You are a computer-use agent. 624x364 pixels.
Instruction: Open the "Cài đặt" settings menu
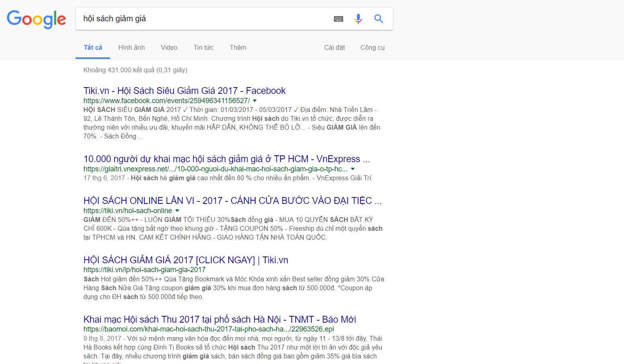334,47
